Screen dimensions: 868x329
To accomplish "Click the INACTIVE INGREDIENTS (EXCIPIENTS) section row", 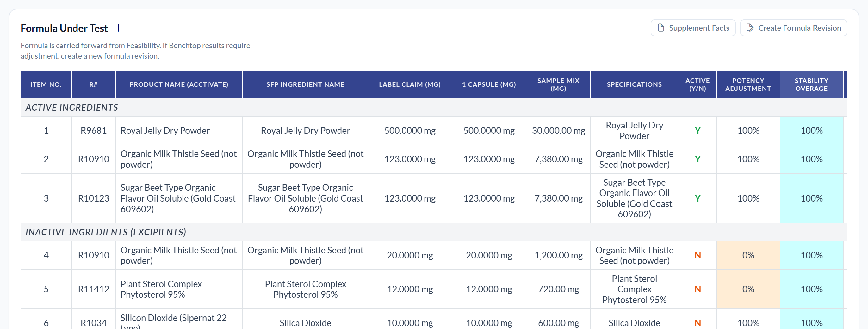I will [x=434, y=232].
